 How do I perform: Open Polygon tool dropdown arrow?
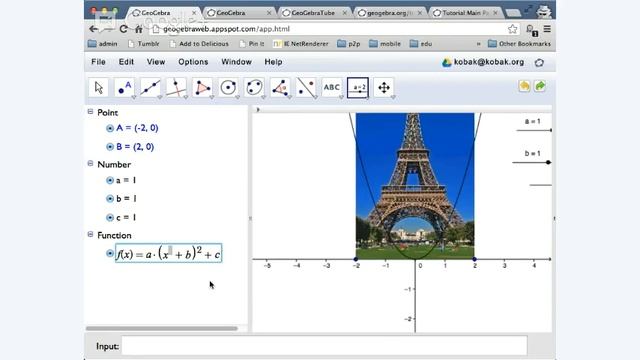tap(211, 97)
